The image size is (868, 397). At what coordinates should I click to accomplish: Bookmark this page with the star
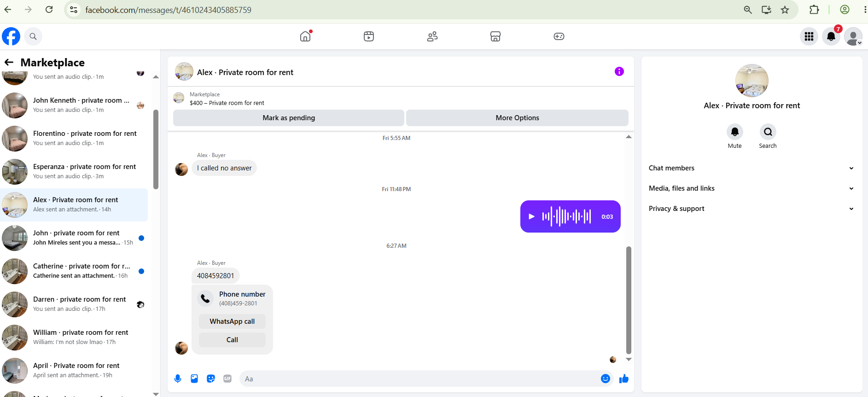click(x=785, y=10)
